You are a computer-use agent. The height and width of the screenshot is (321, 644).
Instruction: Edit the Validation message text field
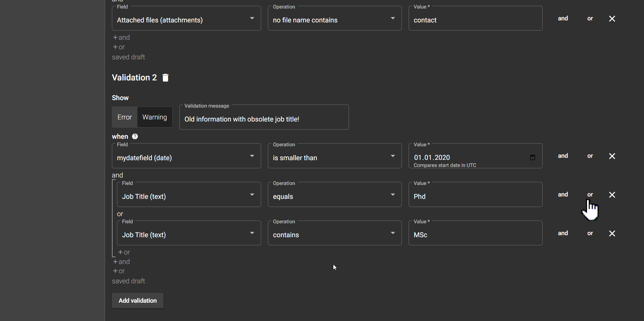(x=264, y=119)
